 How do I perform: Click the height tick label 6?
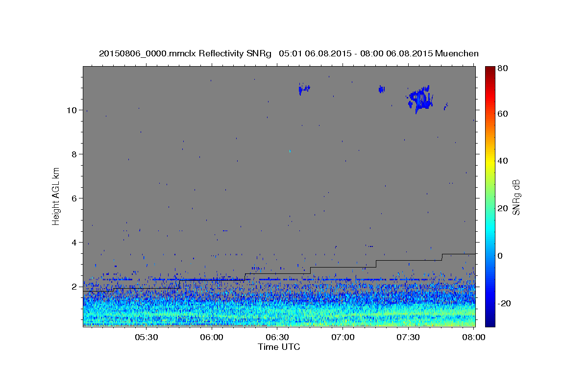tap(74, 198)
